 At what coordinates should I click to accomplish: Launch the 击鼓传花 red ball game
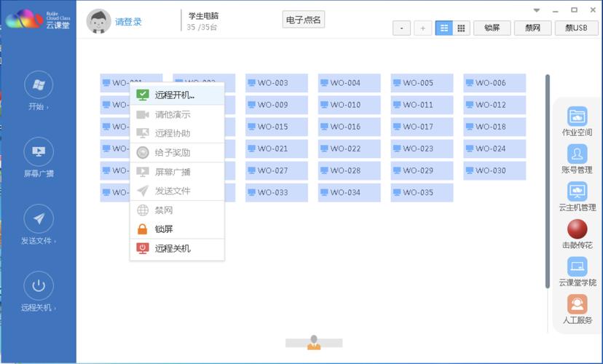[x=577, y=229]
